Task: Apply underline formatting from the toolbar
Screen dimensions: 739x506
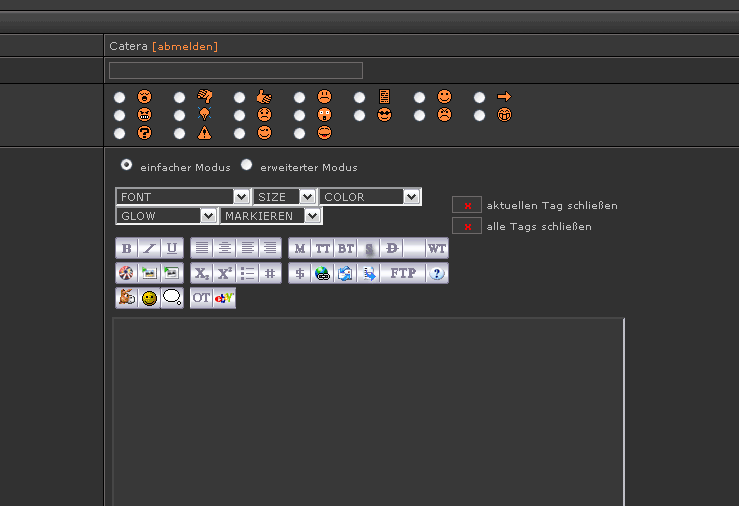Action: [172, 248]
